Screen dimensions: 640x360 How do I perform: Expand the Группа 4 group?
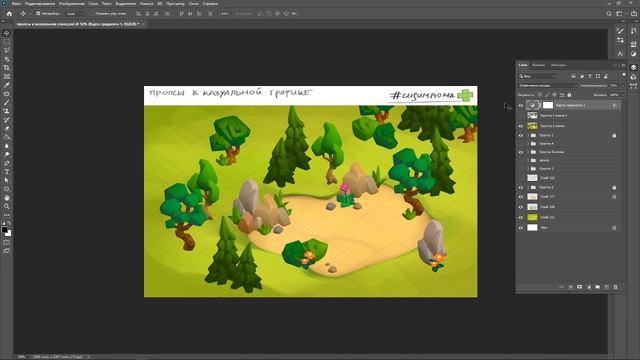click(x=528, y=144)
